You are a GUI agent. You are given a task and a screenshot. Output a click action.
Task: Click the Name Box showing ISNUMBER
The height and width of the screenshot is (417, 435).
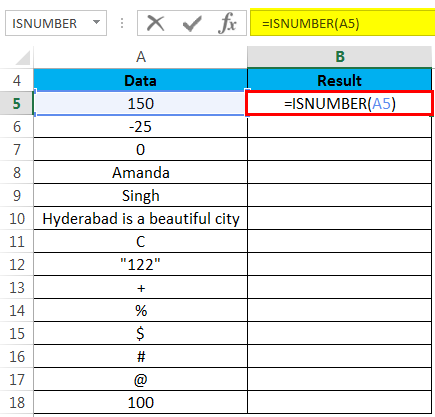coord(56,23)
